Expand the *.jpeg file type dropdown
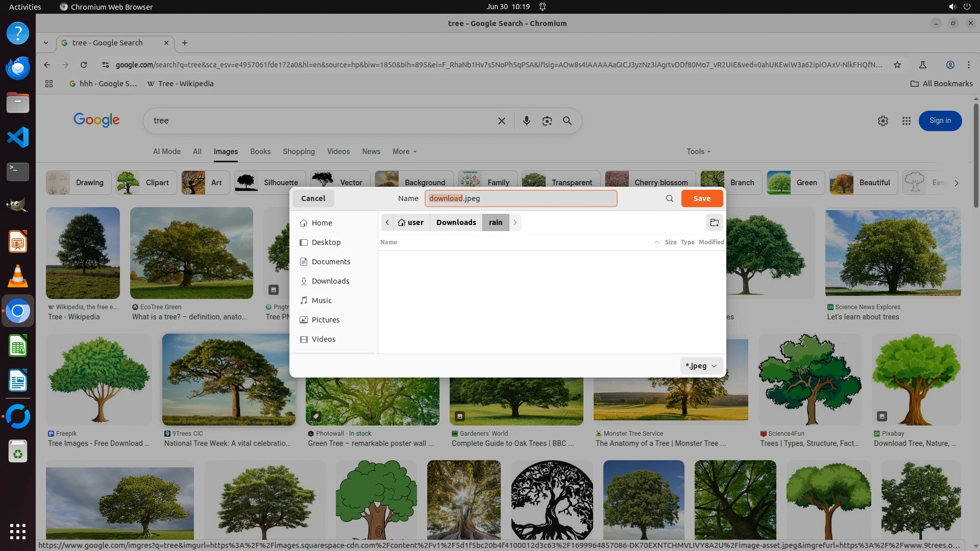The image size is (980, 551). point(701,366)
